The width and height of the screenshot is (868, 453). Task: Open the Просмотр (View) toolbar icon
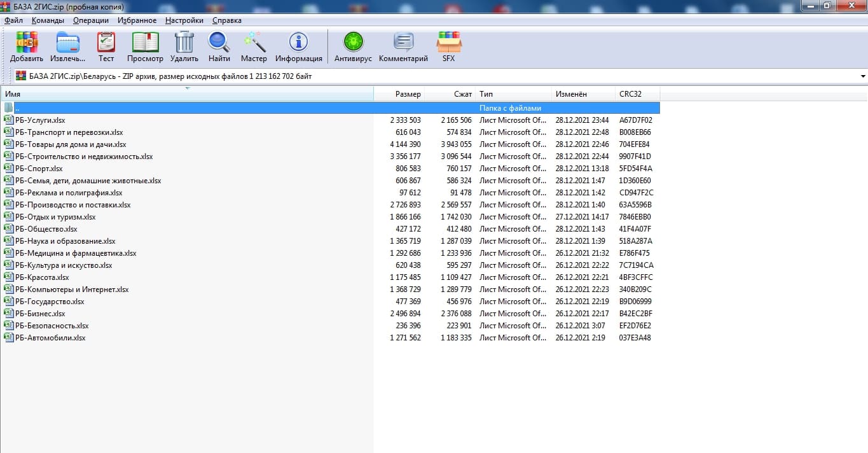click(145, 43)
